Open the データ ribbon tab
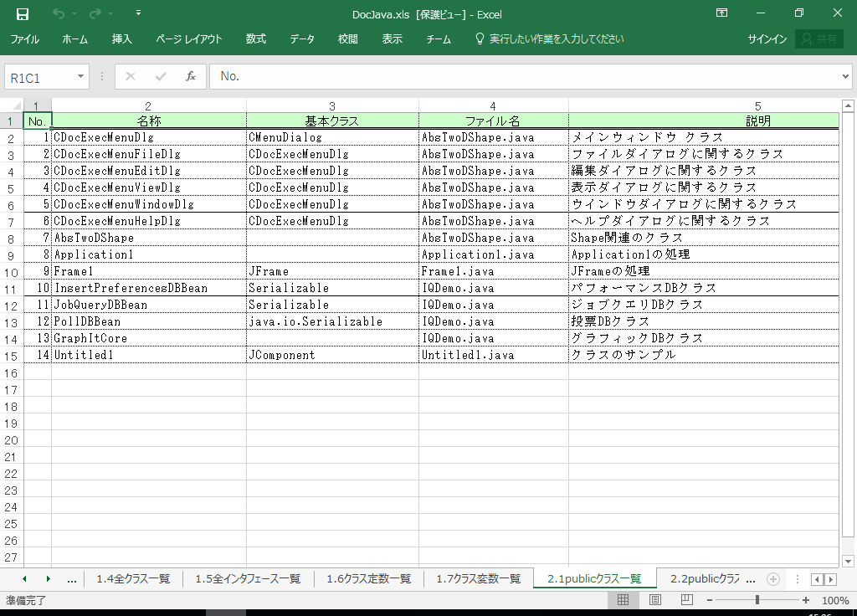The image size is (857, 616). point(302,39)
